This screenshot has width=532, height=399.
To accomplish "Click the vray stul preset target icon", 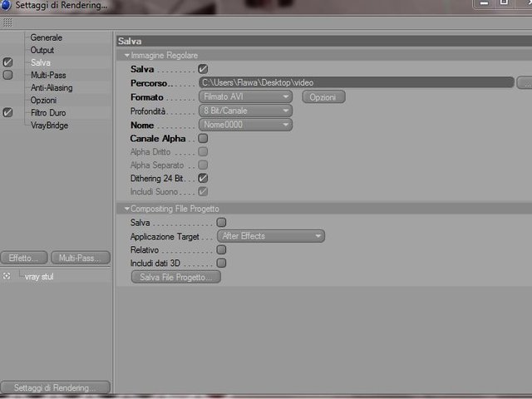I will click(7, 276).
